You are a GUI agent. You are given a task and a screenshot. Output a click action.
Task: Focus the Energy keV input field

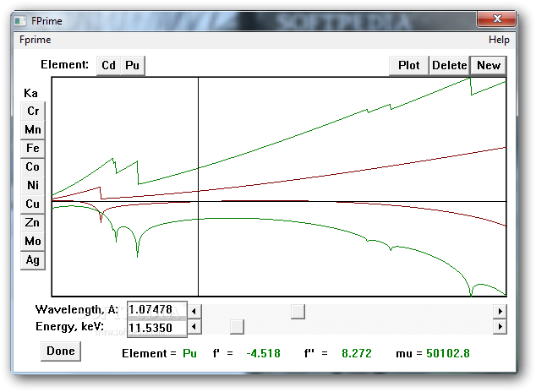click(157, 328)
